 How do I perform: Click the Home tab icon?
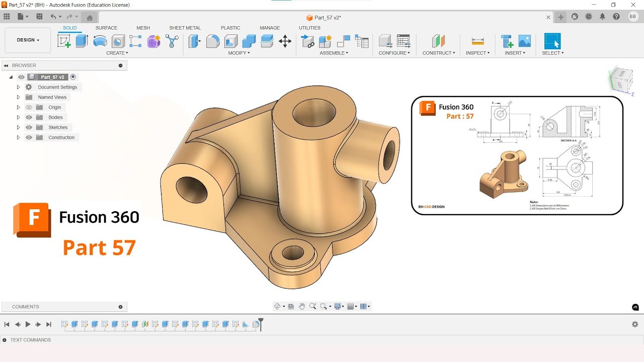90,18
